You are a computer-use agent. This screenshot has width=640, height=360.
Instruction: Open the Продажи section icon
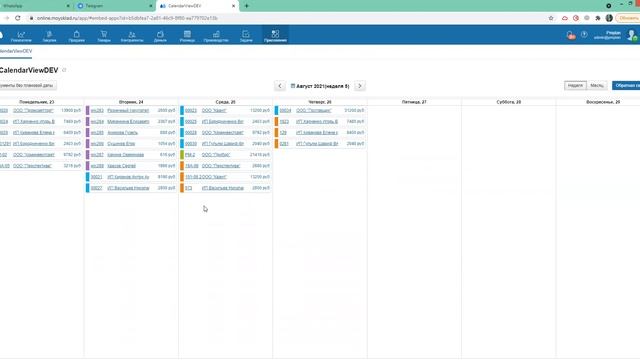click(77, 36)
